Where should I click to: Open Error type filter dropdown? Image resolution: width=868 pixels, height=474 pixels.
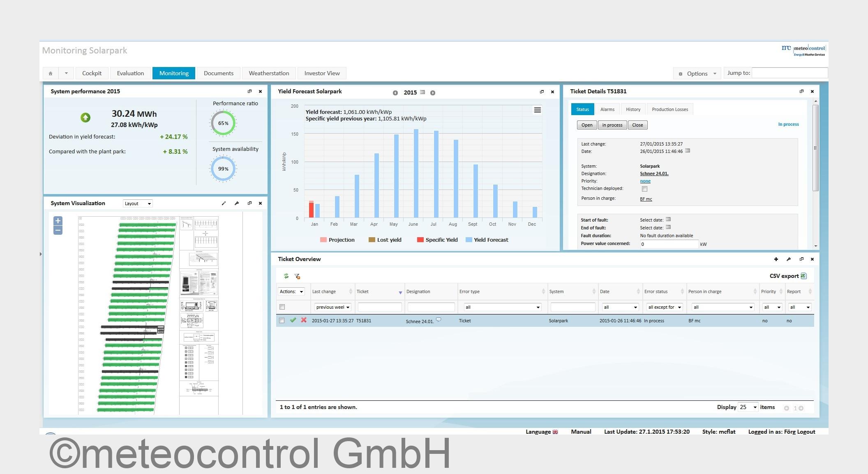pyautogui.click(x=502, y=307)
